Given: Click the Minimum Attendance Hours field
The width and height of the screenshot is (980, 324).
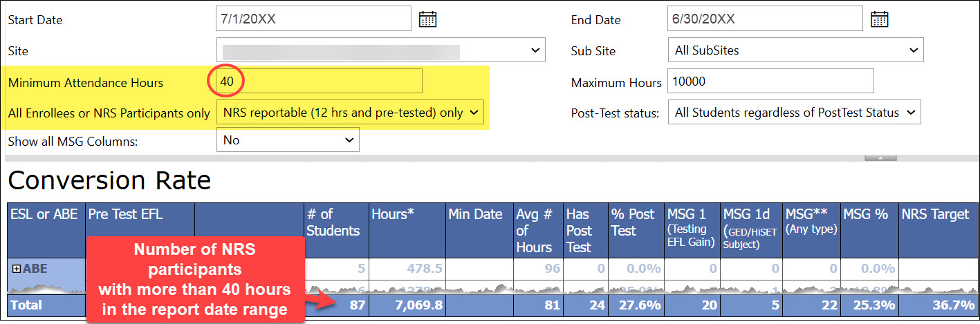Looking at the screenshot, I should 318,82.
